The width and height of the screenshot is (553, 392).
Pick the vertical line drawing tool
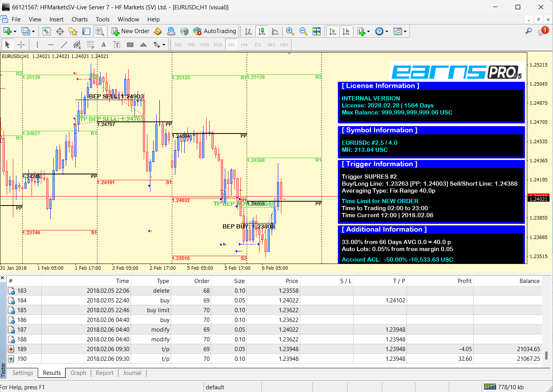coord(37,45)
